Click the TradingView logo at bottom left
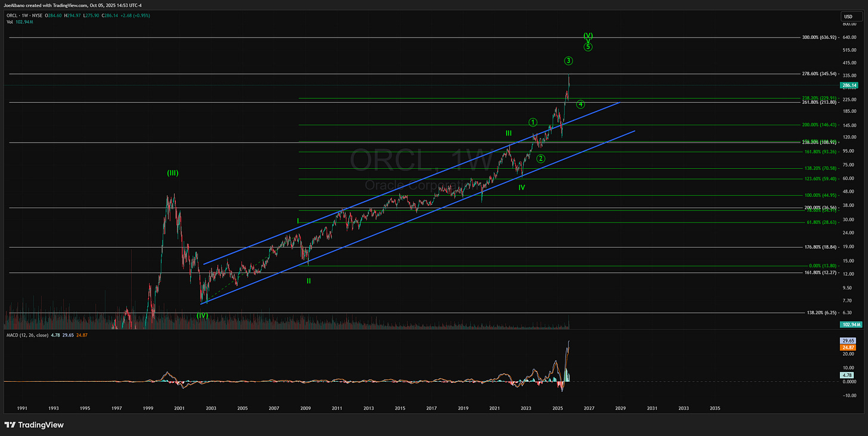The image size is (868, 436). pos(34,425)
